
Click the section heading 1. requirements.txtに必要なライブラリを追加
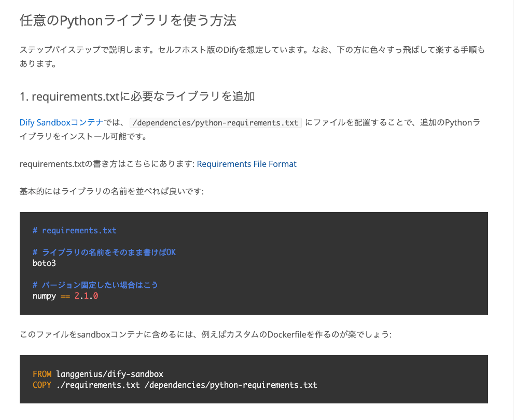(137, 96)
